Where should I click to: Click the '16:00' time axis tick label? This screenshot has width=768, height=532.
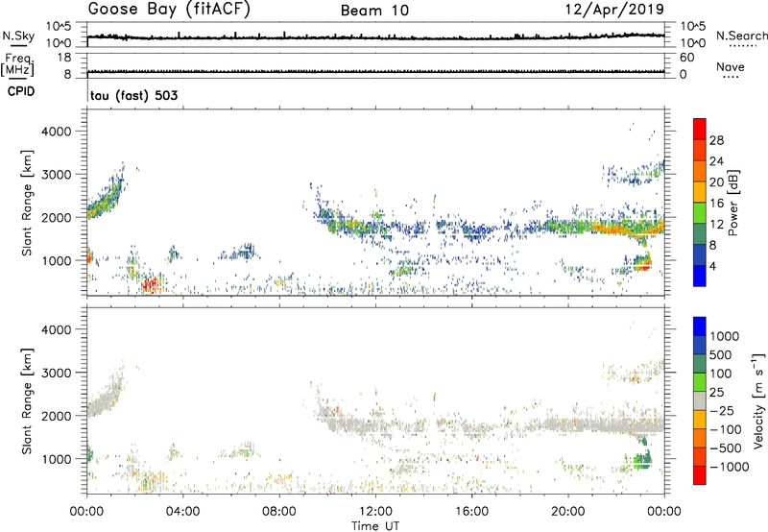[471, 512]
